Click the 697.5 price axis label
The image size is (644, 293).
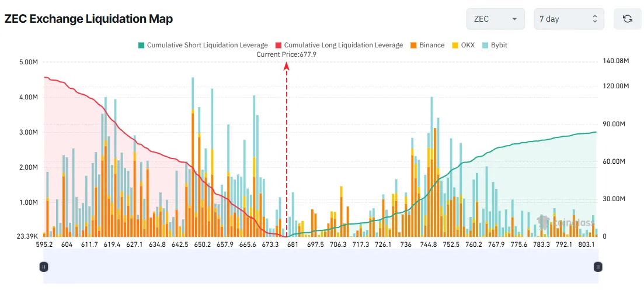315,244
